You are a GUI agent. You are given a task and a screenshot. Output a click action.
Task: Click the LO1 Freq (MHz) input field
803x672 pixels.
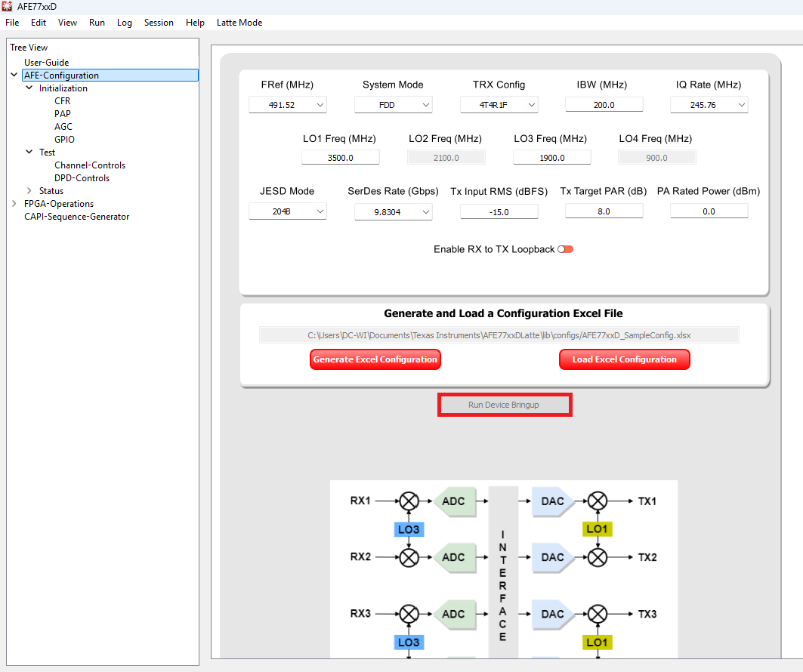(x=340, y=158)
